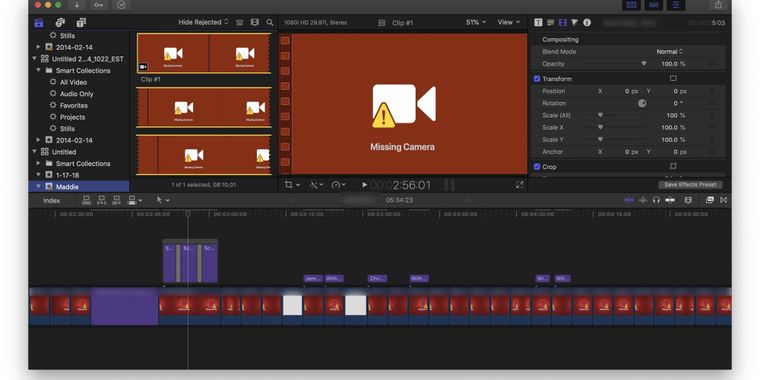This screenshot has height=380, width=760.
Task: Click the 00:03:30:00 timeline ruler mark
Action: point(383,214)
